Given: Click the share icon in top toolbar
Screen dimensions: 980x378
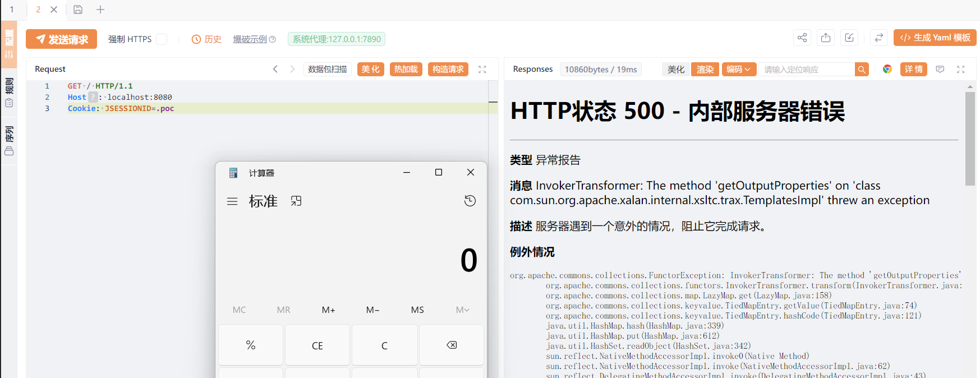Looking at the screenshot, I should 802,38.
